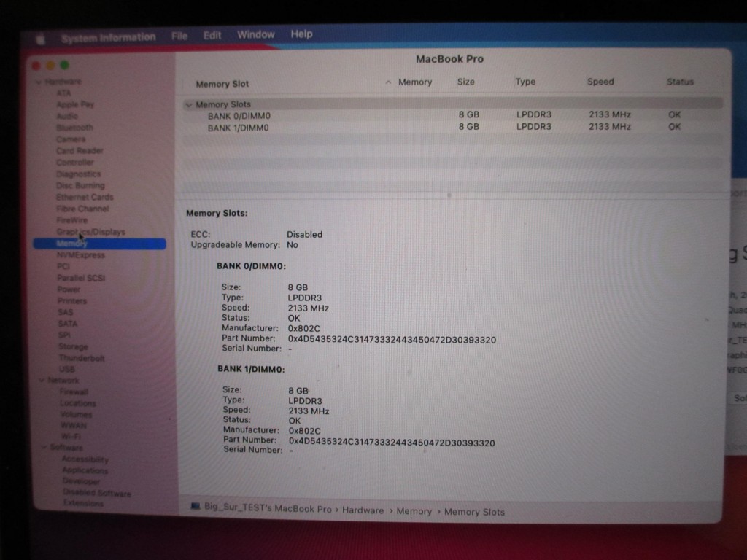Select Apple Pay in the sidebar
Screen dimensions: 747x560
(x=75, y=105)
